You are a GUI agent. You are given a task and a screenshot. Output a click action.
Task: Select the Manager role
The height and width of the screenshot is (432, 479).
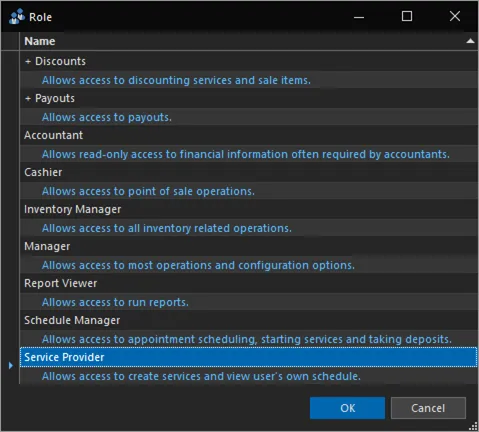click(x=248, y=246)
